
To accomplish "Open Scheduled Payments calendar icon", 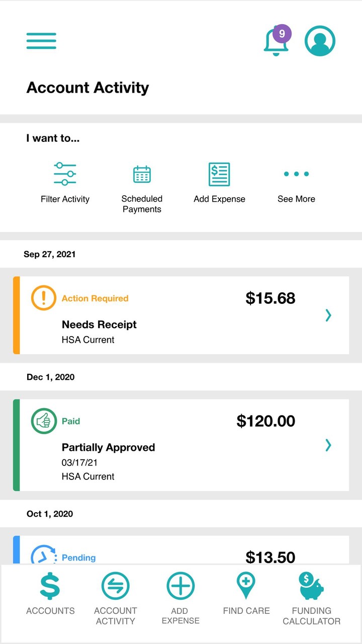I will pyautogui.click(x=142, y=174).
